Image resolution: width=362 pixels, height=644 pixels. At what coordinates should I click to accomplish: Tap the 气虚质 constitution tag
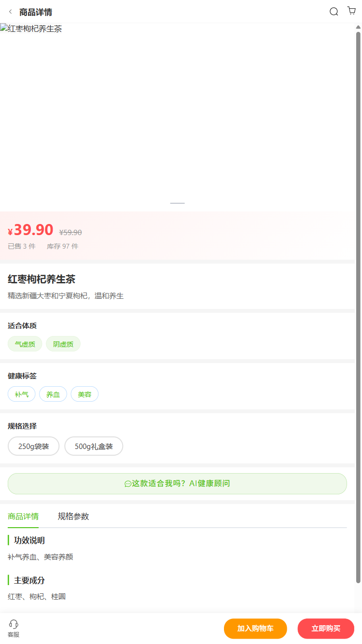[x=25, y=344]
